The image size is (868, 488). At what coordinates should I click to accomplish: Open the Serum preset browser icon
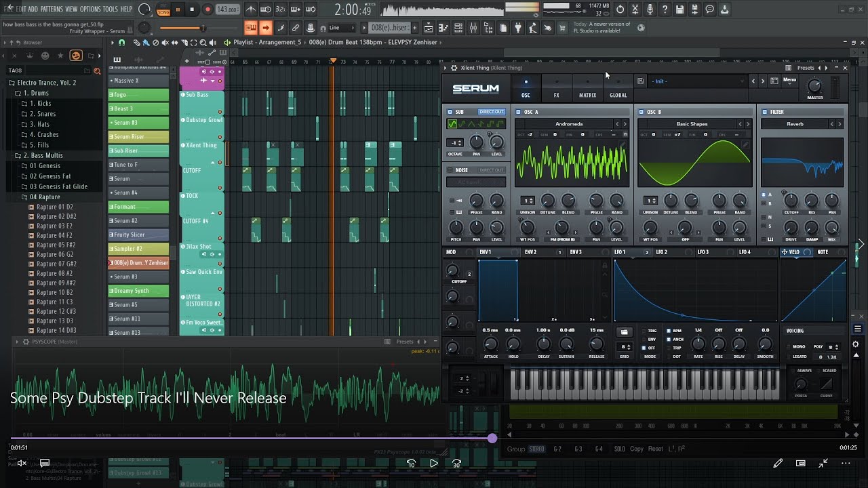774,81
